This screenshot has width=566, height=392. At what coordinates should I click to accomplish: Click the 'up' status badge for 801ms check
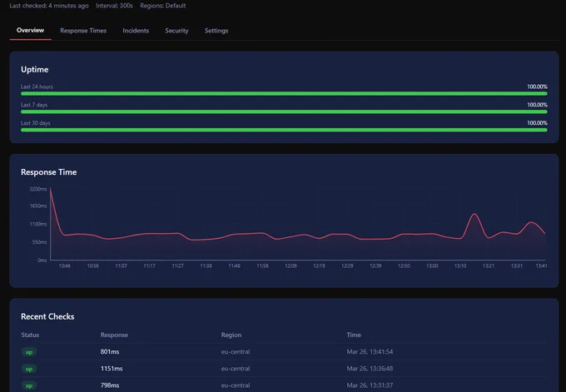point(29,352)
